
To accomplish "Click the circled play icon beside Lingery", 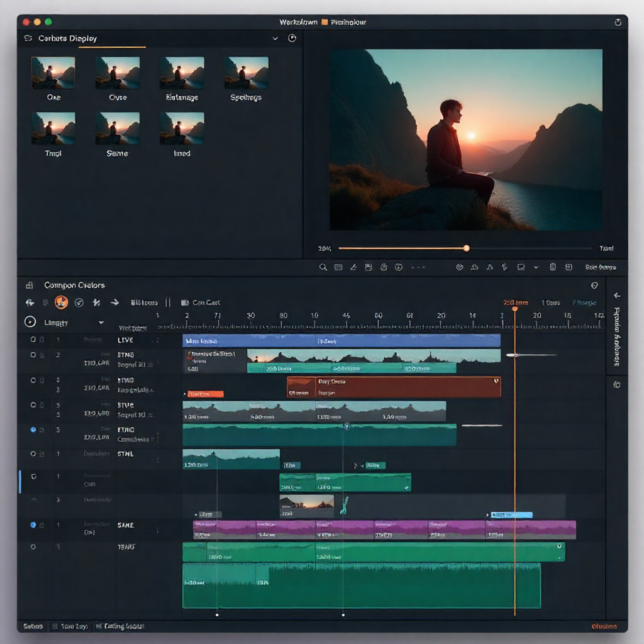I will 30,322.
